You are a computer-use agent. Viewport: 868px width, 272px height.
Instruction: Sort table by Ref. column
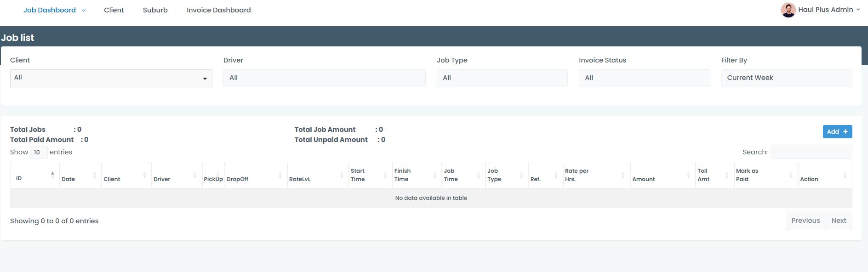coord(546,175)
